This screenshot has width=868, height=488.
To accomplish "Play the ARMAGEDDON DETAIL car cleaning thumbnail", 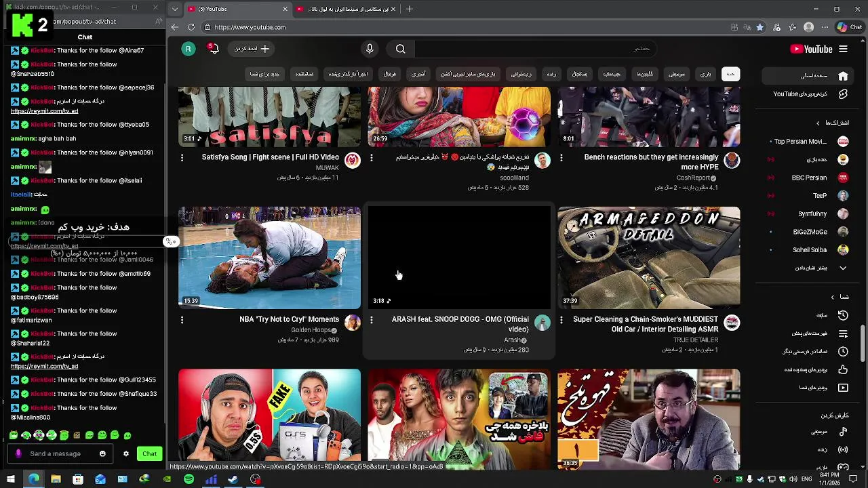I will (649, 258).
